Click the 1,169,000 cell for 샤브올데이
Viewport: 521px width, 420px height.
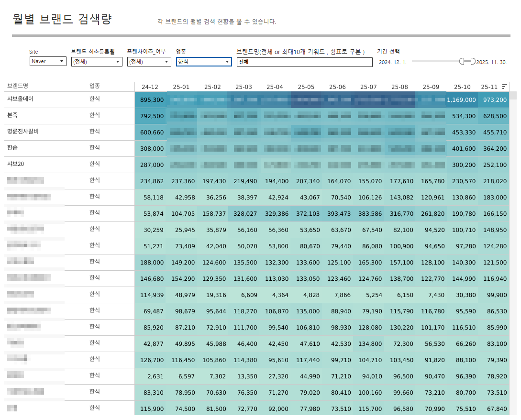pos(462,100)
